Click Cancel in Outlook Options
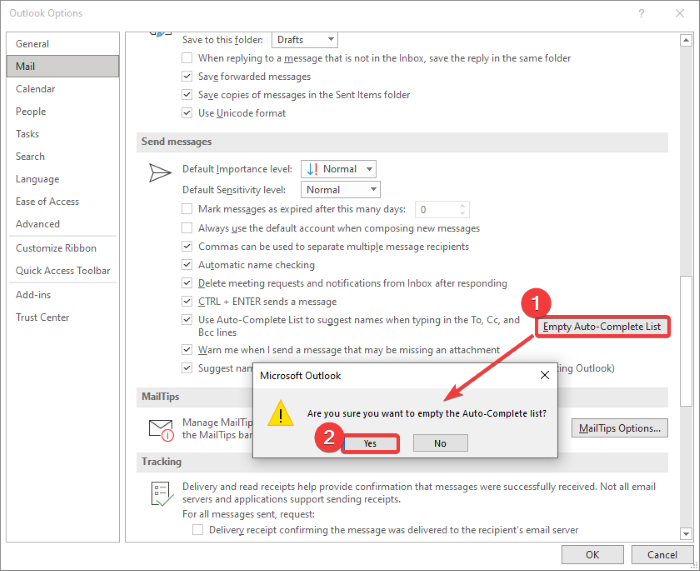 coord(662,554)
